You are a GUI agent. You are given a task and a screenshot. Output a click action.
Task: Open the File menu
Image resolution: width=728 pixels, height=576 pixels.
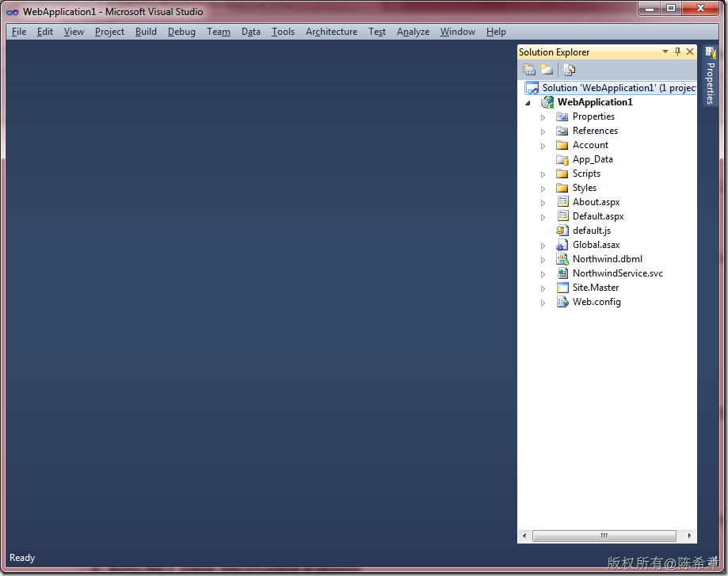tap(19, 32)
